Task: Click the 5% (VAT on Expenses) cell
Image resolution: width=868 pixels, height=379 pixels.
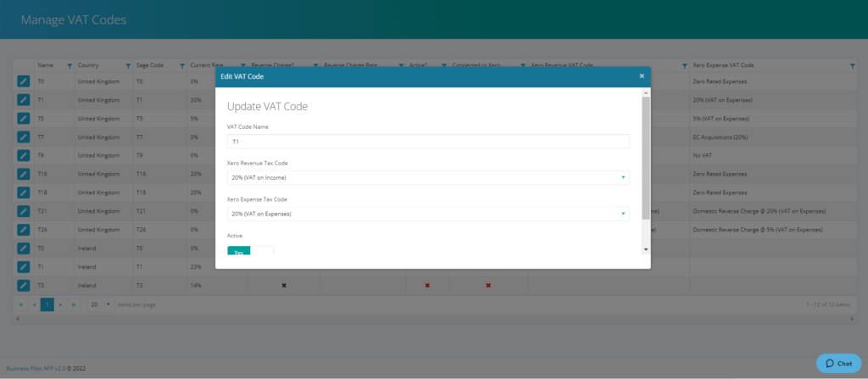Action: pos(773,119)
